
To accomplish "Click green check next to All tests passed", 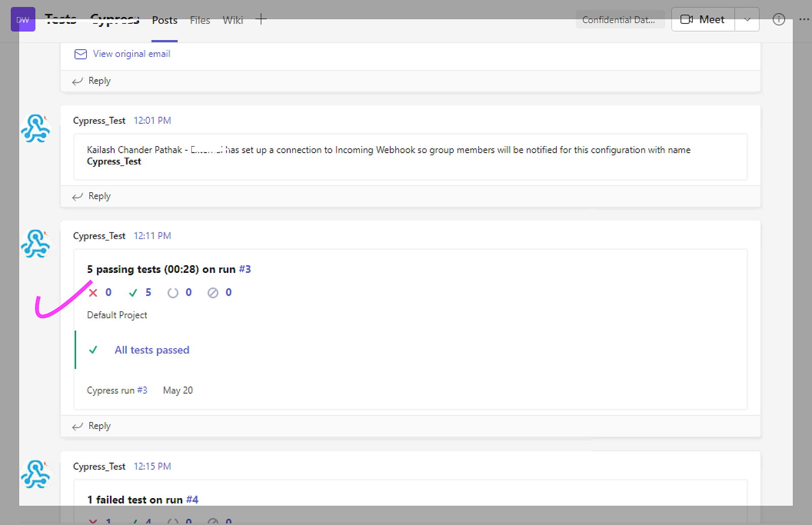I will point(93,350).
